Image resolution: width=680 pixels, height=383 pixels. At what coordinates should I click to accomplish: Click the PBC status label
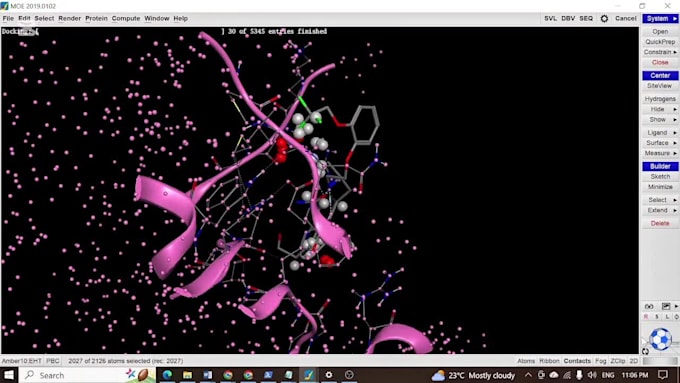pos(53,361)
